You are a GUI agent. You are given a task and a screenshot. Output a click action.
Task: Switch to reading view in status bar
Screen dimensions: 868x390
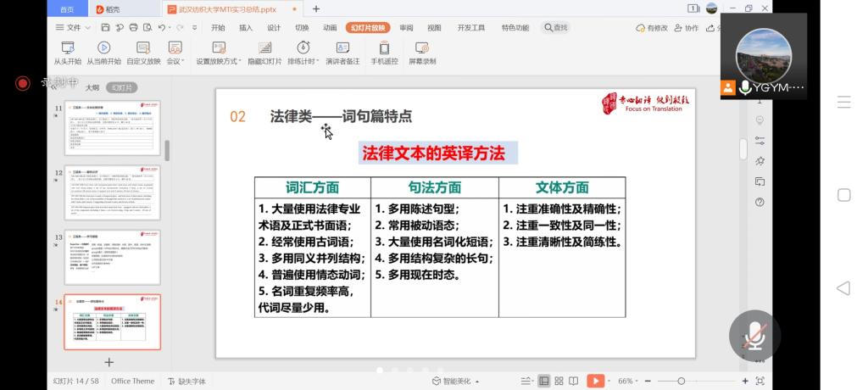tap(576, 382)
